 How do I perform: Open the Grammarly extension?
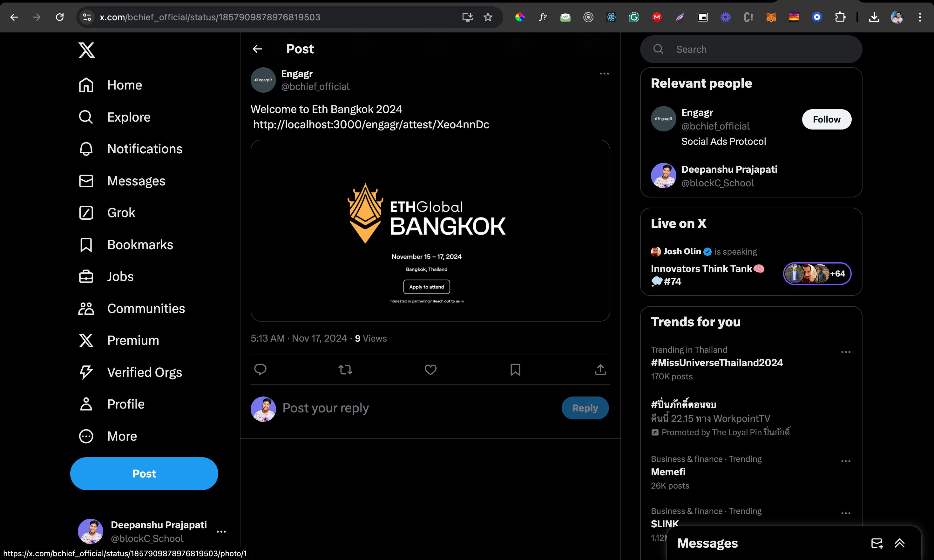(634, 17)
